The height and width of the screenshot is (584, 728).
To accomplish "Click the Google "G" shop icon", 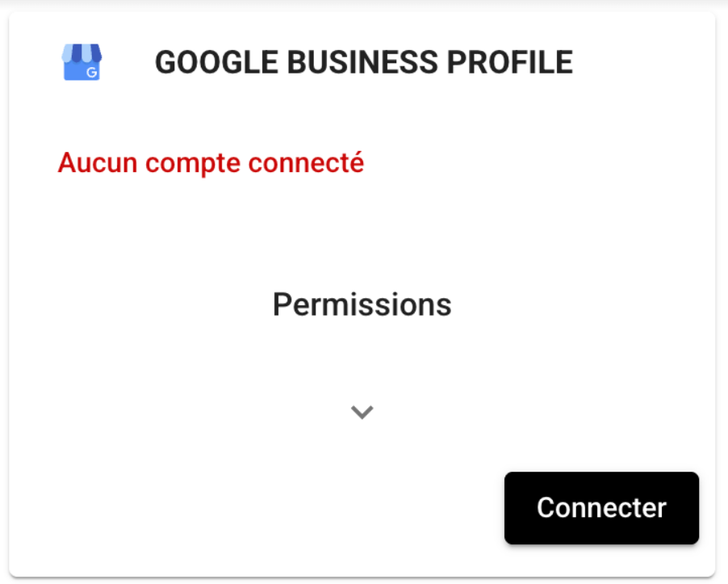I will click(82, 62).
